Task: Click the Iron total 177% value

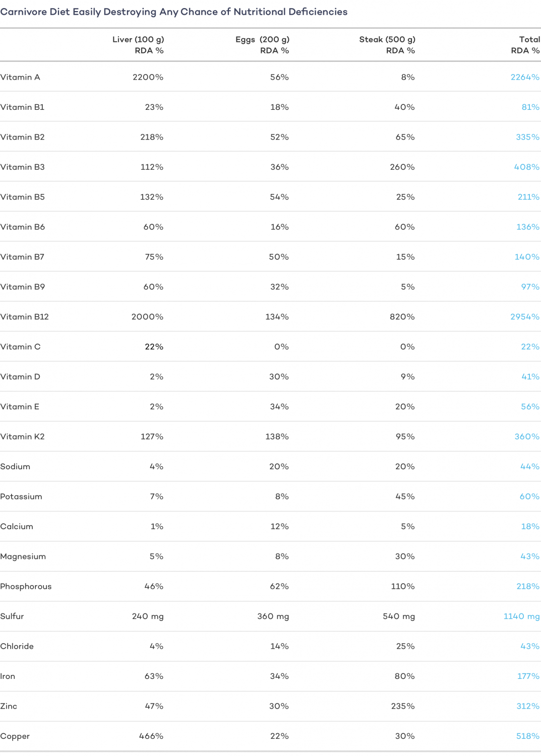Action: click(x=528, y=676)
